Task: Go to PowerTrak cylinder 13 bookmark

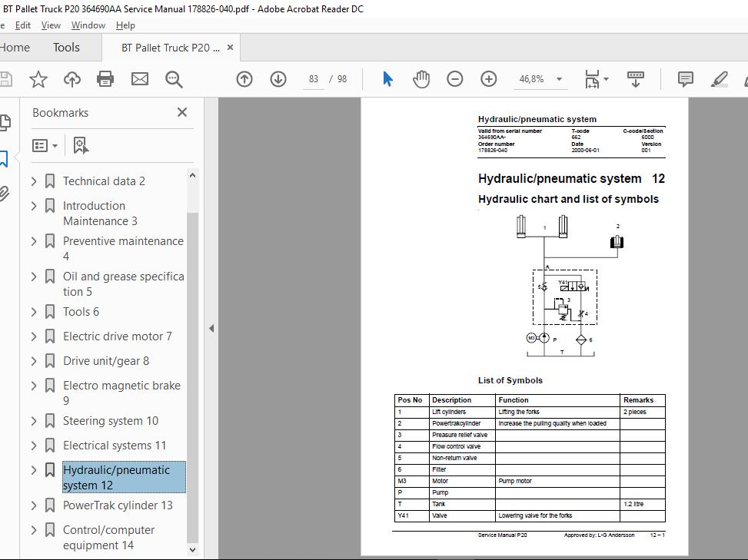Action: point(118,505)
